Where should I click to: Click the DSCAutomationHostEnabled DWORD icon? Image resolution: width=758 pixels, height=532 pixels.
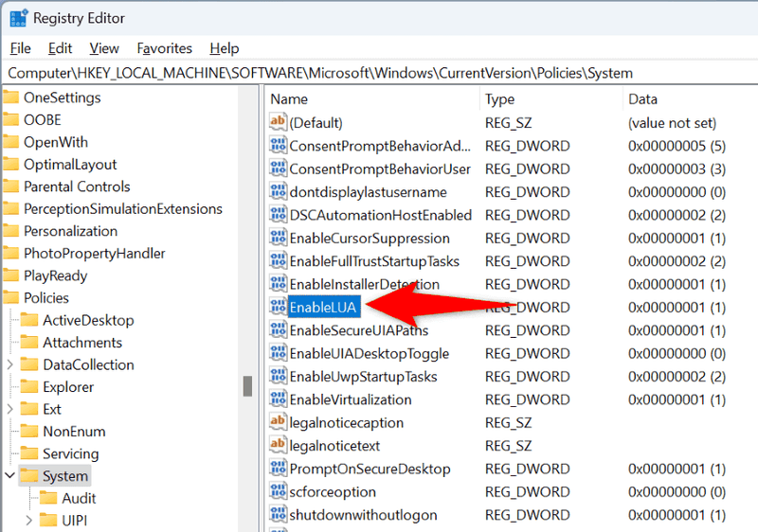[278, 215]
